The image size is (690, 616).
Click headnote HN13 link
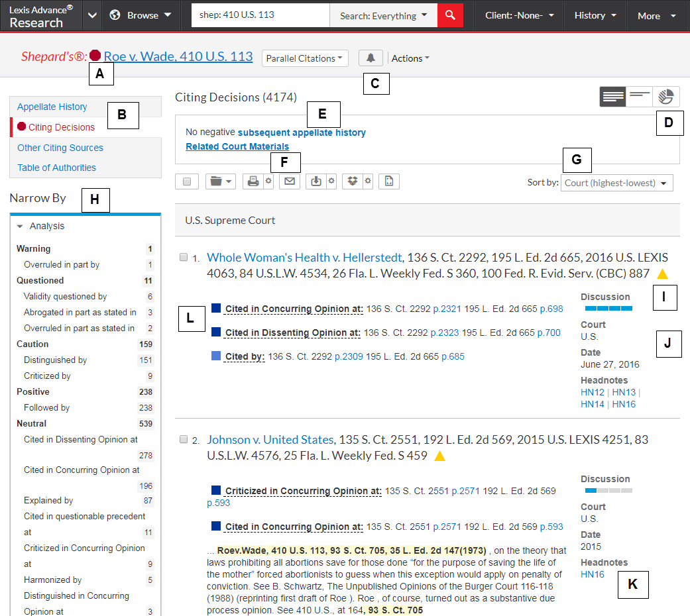click(624, 392)
